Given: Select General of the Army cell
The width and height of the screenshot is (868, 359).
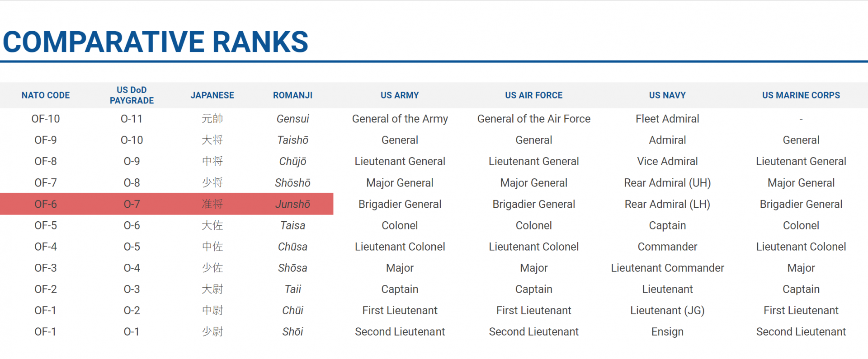Looking at the screenshot, I should [400, 119].
